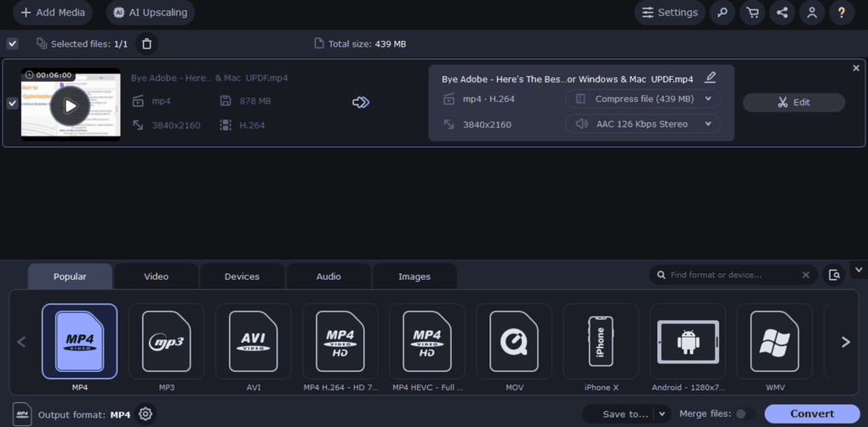Uncheck the UPDF.mp4 file checkbox

(12, 104)
